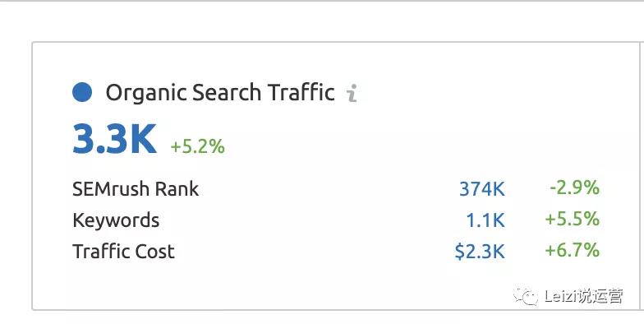Click the blue dot before Organic Search Traffic
644x324 pixels.
pyautogui.click(x=82, y=92)
